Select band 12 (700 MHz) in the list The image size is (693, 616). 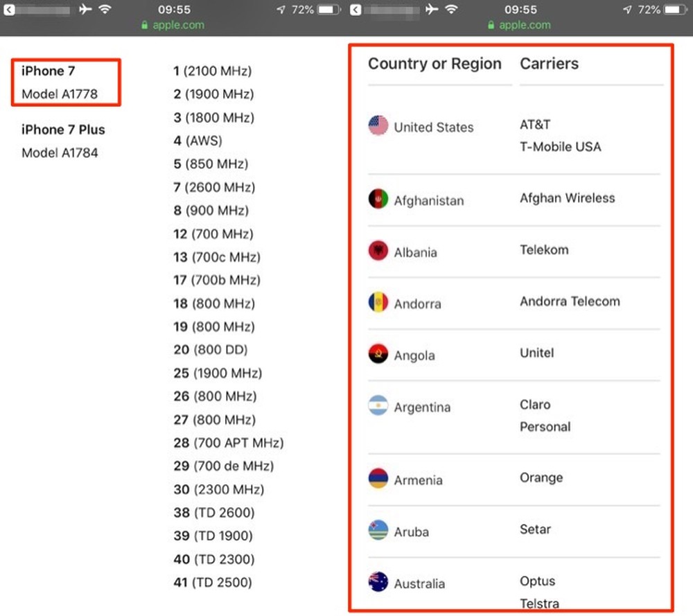point(212,234)
